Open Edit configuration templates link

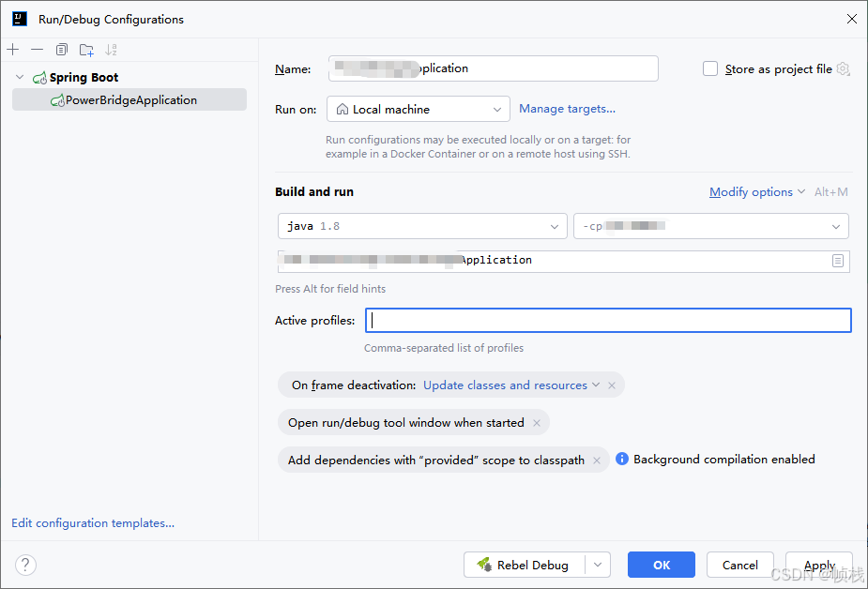93,523
